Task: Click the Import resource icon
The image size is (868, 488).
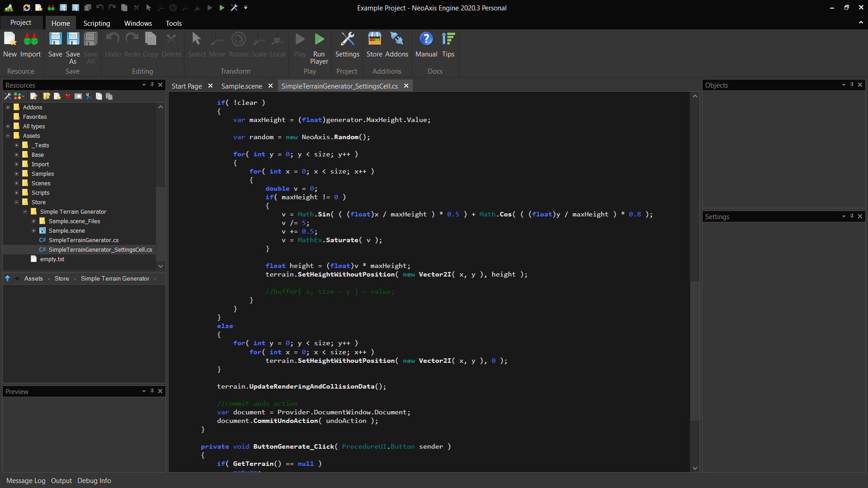Action: (x=30, y=45)
